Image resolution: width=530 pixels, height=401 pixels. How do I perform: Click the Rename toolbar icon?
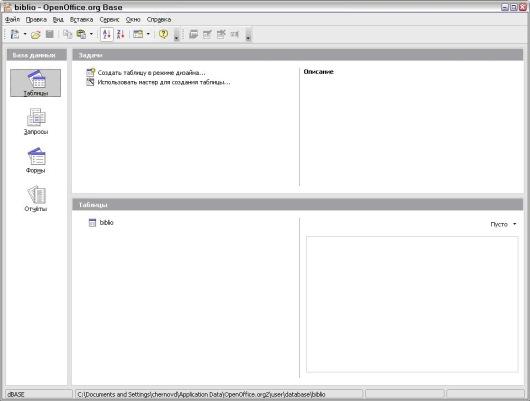point(235,34)
